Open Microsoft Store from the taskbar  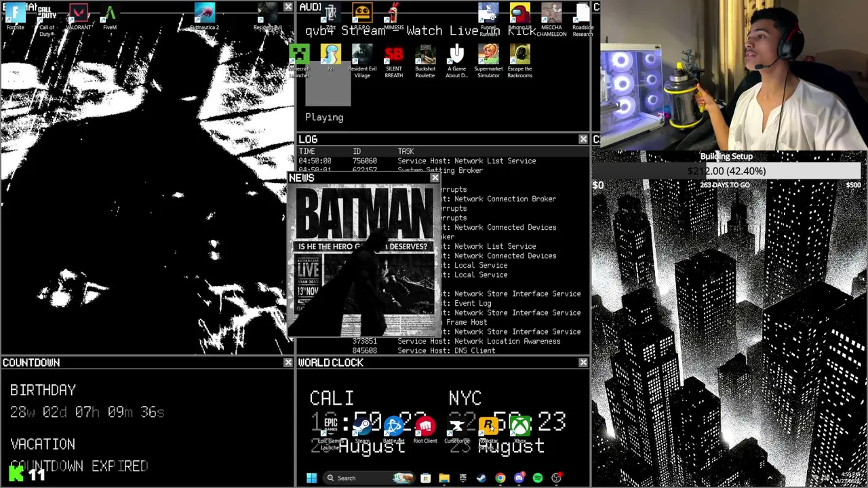(x=425, y=478)
